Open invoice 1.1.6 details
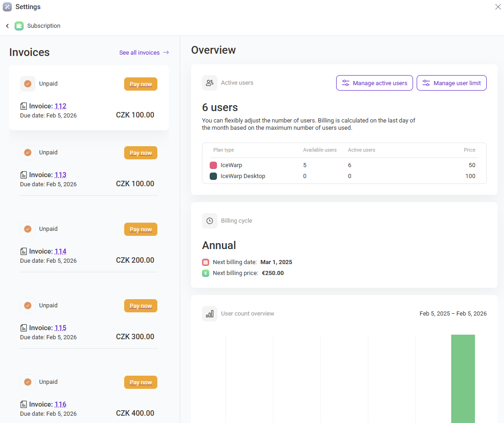The image size is (504, 423). [x=60, y=404]
